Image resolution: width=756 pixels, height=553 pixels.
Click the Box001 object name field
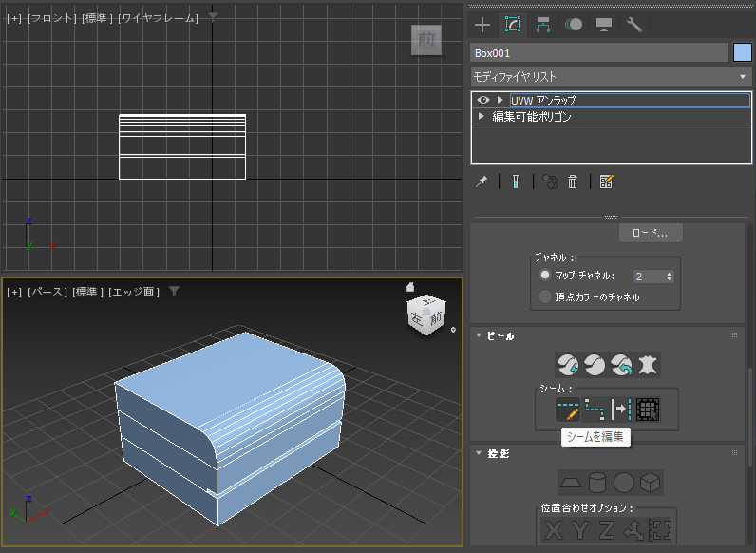[599, 53]
